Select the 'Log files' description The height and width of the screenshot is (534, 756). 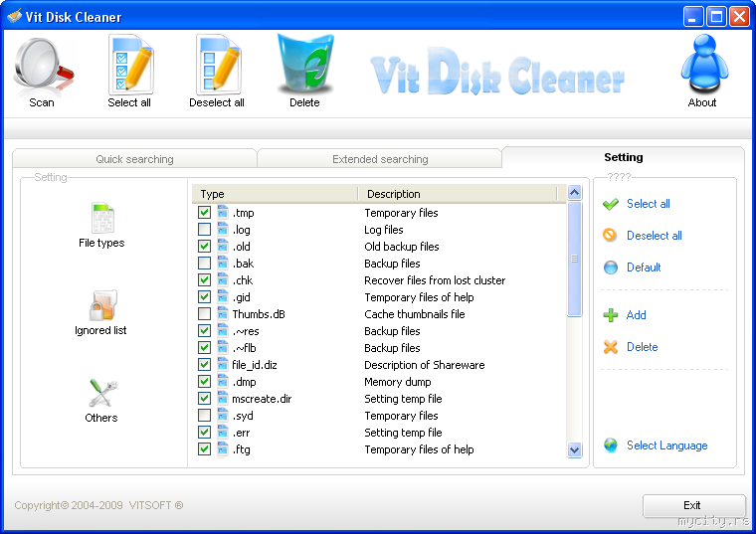click(383, 230)
